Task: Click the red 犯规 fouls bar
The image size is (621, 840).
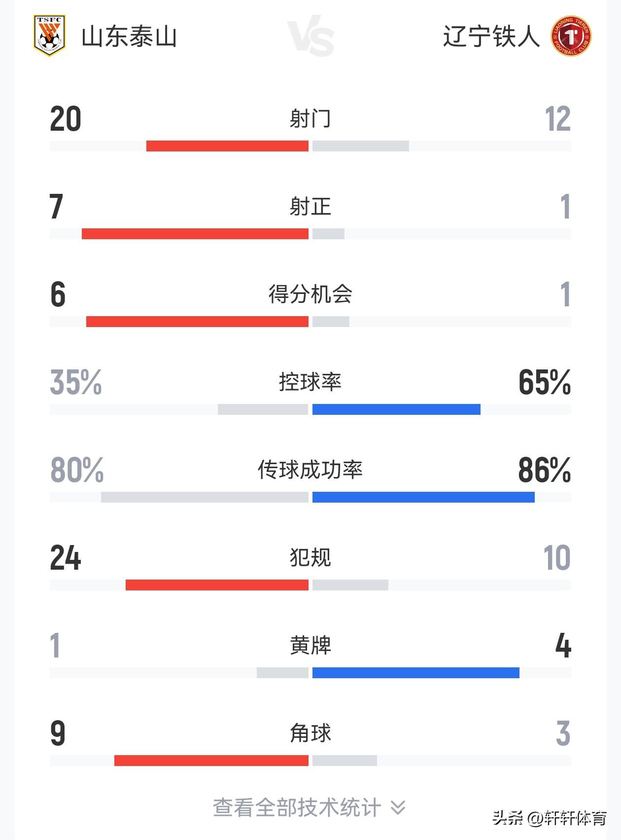Action: [217, 585]
